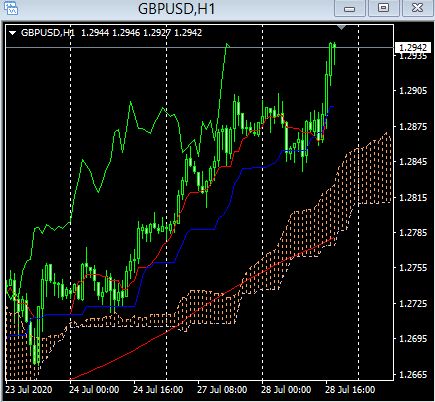The image size is (435, 402).
Task: Click the 24 Jul 00:00 time label
Action: tap(94, 390)
